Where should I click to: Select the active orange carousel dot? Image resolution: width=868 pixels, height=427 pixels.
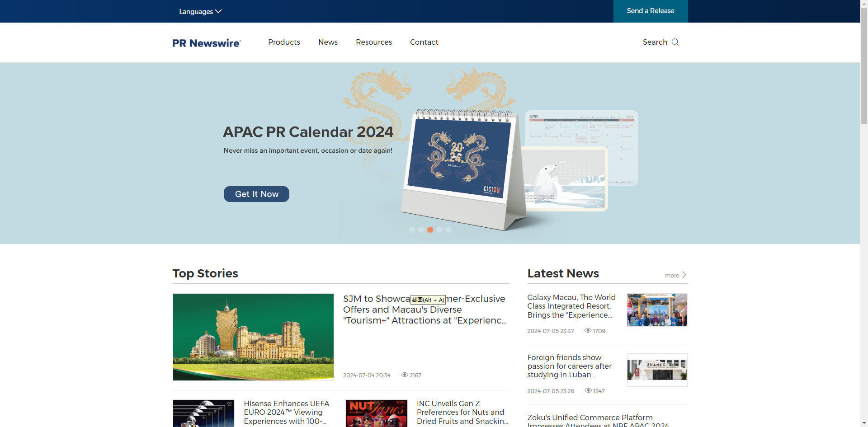430,230
